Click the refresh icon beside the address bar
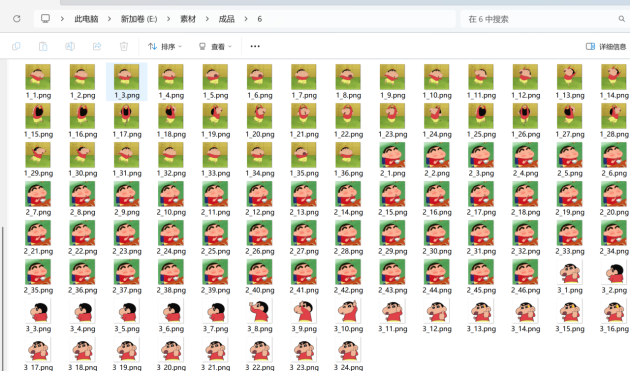The width and height of the screenshot is (630, 371). pos(16,19)
